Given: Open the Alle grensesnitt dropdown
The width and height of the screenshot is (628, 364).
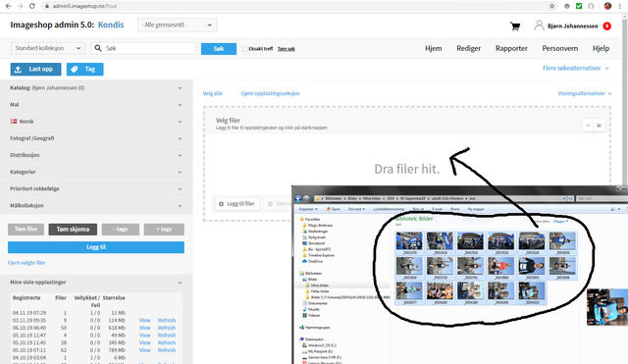Looking at the screenshot, I should coord(177,25).
